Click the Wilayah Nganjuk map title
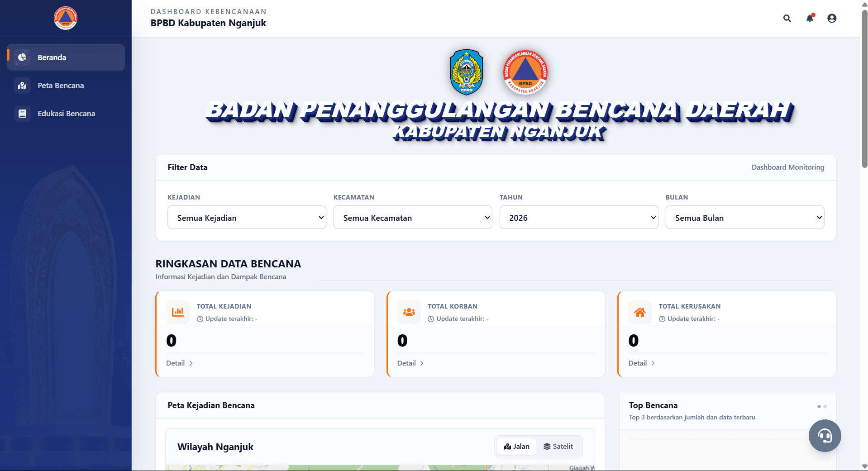This screenshot has width=868, height=471. point(215,447)
